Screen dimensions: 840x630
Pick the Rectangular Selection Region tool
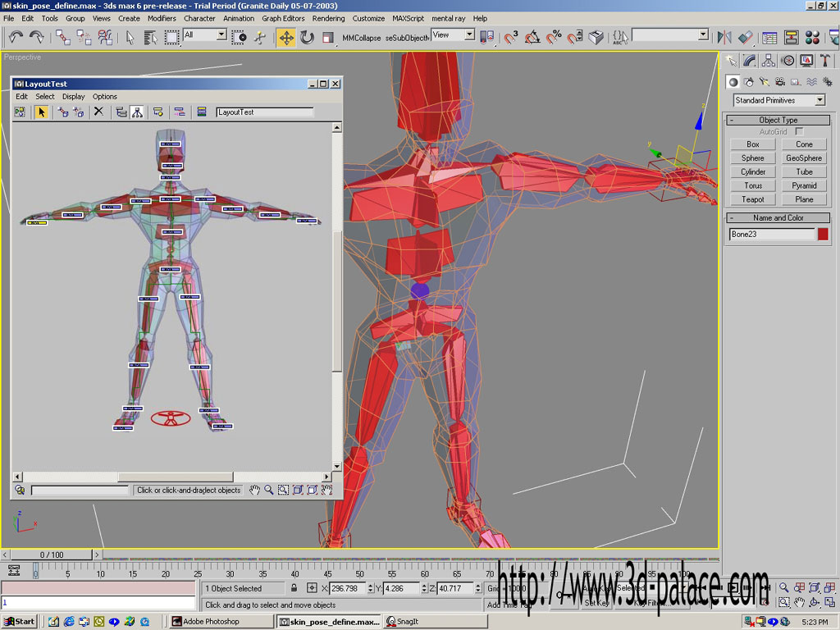171,37
